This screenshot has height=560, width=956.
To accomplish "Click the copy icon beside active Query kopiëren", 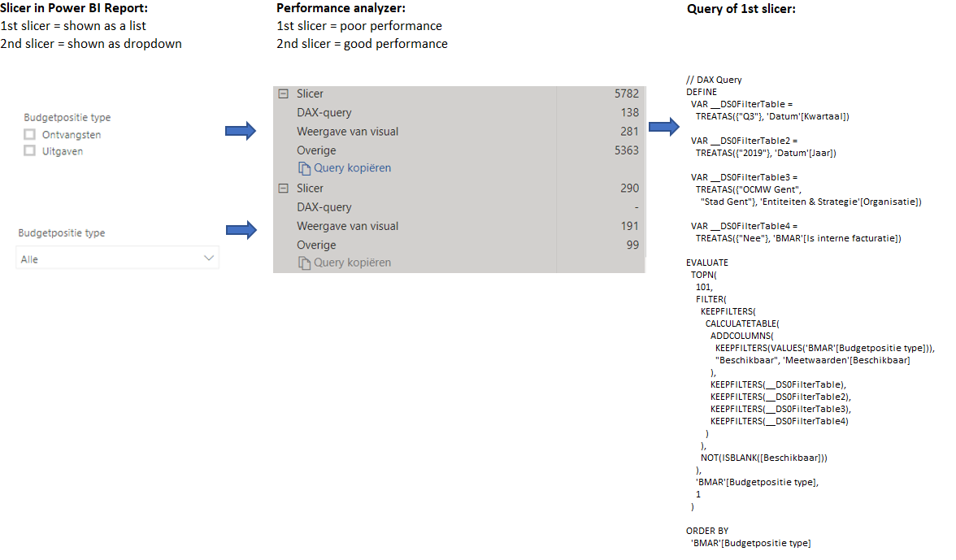I will pos(304,168).
